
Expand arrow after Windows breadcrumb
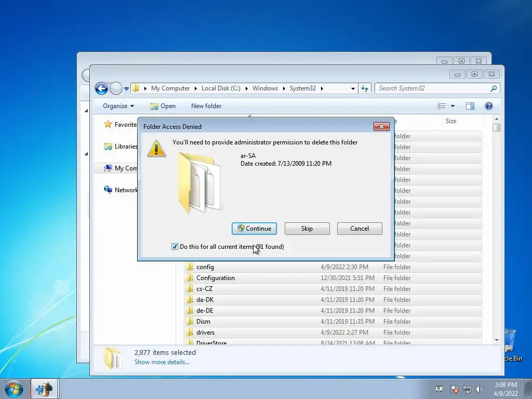[284, 88]
